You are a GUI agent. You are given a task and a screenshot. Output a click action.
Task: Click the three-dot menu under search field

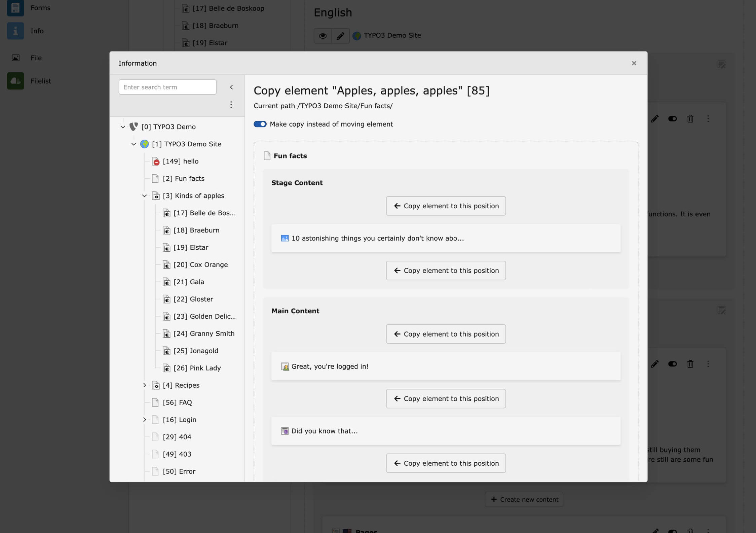(x=231, y=105)
